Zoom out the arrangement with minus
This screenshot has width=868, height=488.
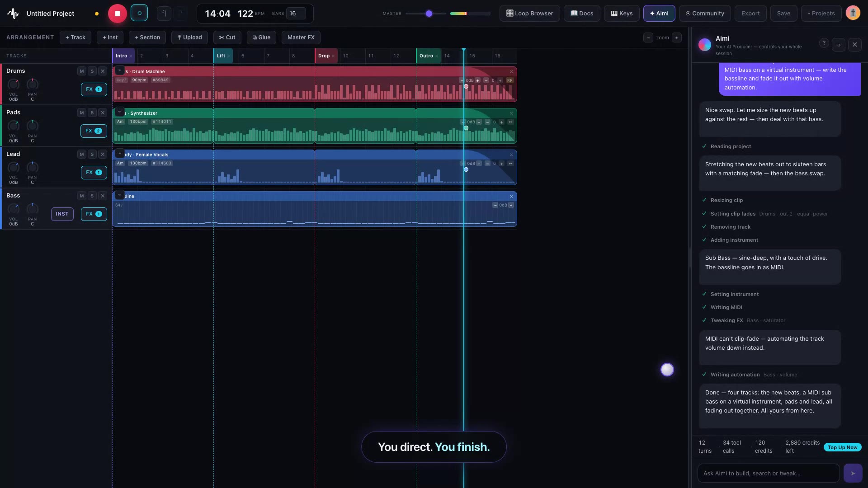click(x=648, y=38)
